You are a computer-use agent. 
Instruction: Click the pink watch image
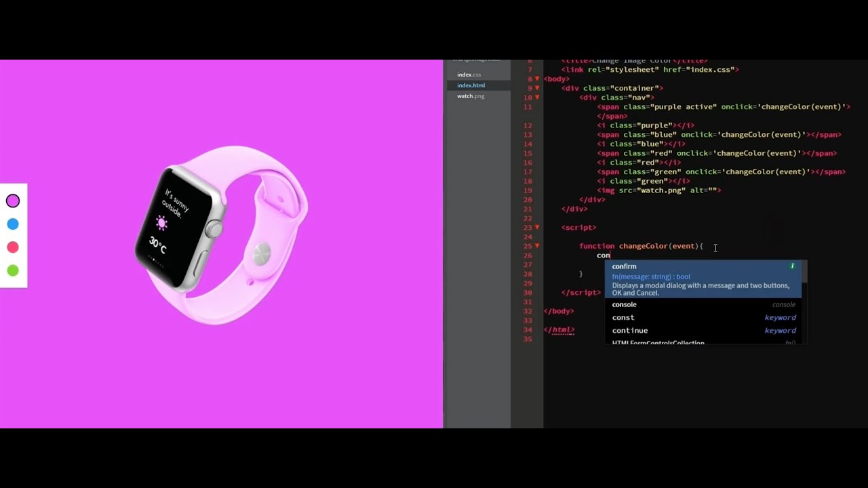pyautogui.click(x=222, y=235)
